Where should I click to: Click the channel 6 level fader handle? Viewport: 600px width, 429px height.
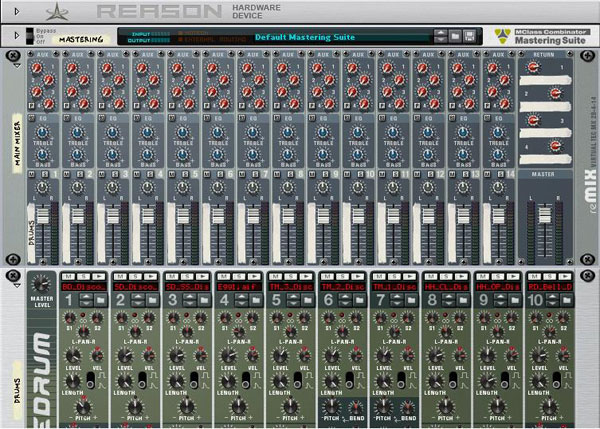point(218,215)
